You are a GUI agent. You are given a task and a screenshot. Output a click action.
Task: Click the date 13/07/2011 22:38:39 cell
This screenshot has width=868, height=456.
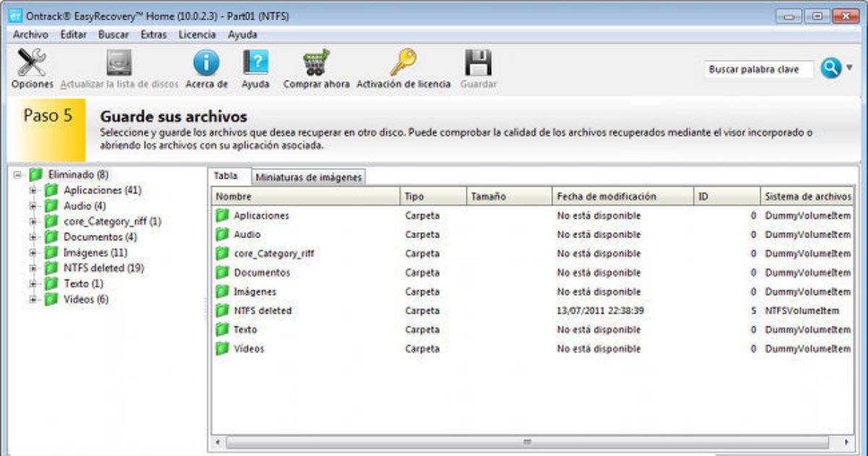coord(599,311)
